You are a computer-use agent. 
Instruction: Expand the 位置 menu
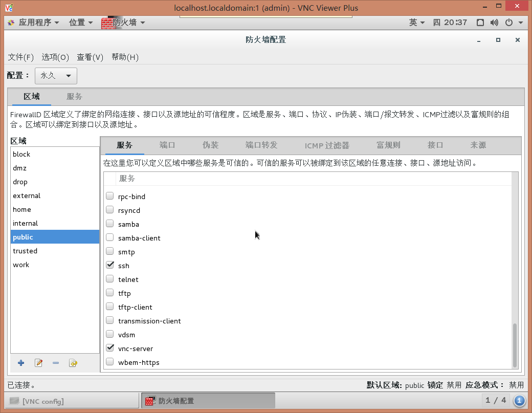81,23
